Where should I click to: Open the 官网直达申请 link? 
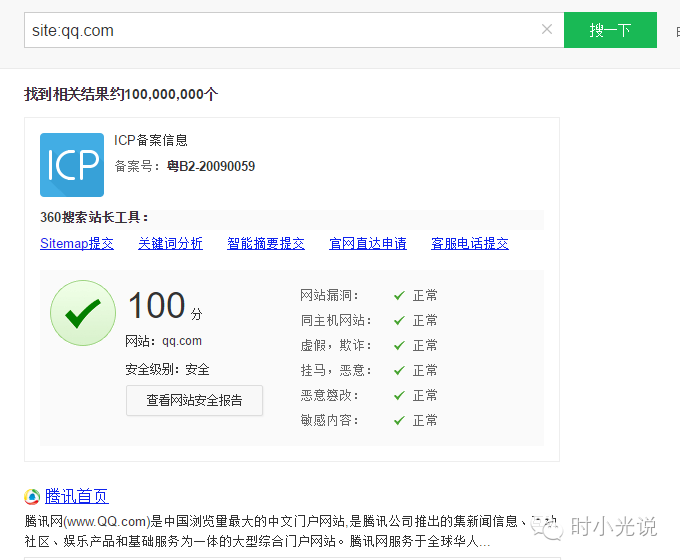click(x=368, y=243)
